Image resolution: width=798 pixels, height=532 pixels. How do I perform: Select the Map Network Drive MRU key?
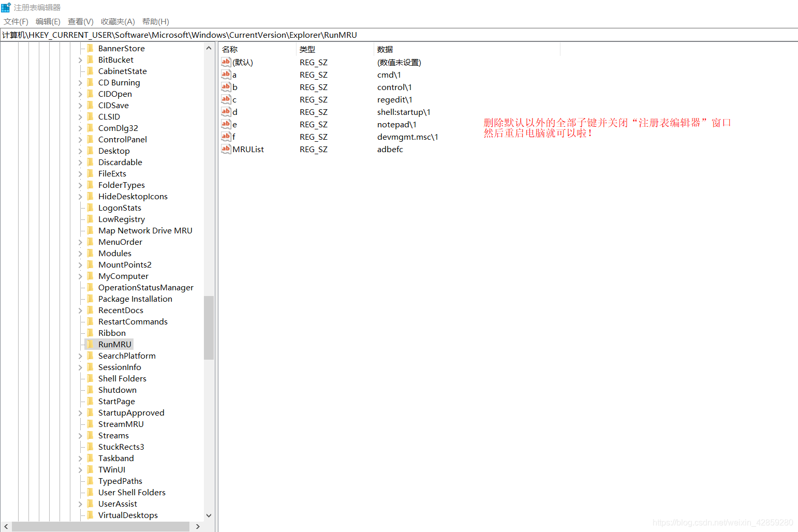[x=145, y=230]
